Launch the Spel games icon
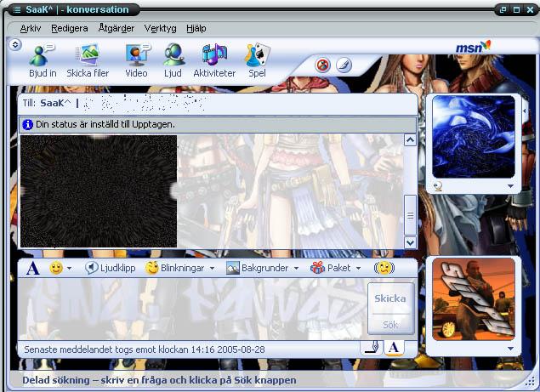 (x=257, y=56)
